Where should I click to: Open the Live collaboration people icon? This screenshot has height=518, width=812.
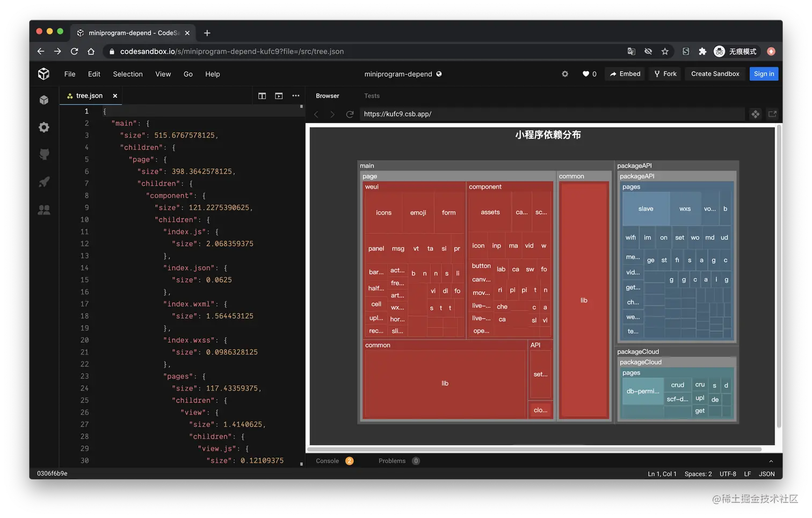(44, 210)
